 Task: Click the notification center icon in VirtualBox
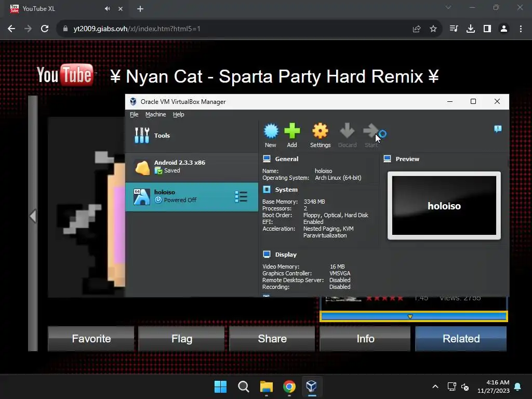tap(498, 129)
